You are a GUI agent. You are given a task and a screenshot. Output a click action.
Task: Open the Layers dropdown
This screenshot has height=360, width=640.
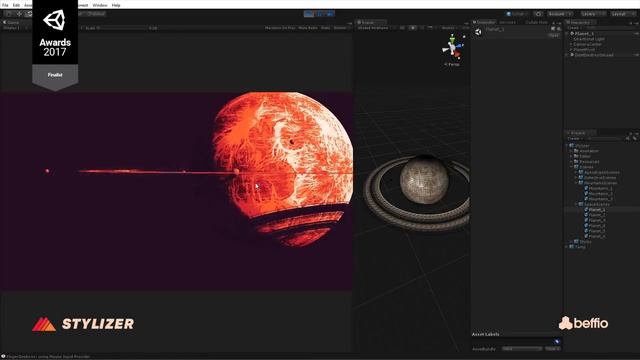(x=593, y=14)
